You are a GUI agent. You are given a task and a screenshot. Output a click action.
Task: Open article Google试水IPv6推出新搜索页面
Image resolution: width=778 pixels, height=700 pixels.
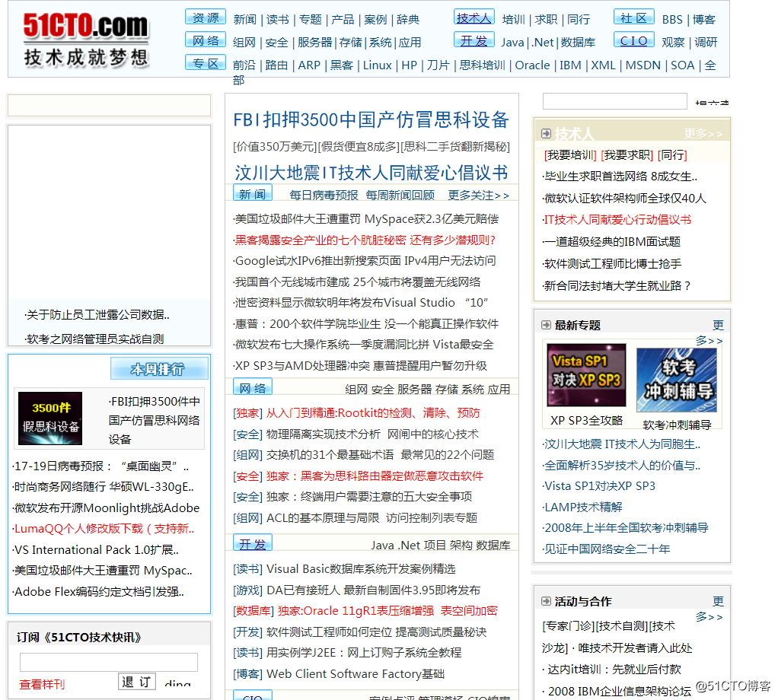pyautogui.click(x=364, y=261)
